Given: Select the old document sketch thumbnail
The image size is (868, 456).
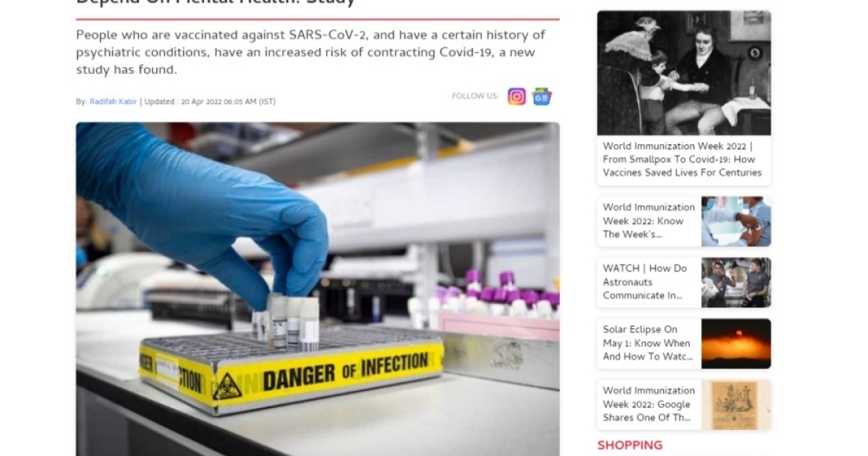Looking at the screenshot, I should [x=736, y=405].
